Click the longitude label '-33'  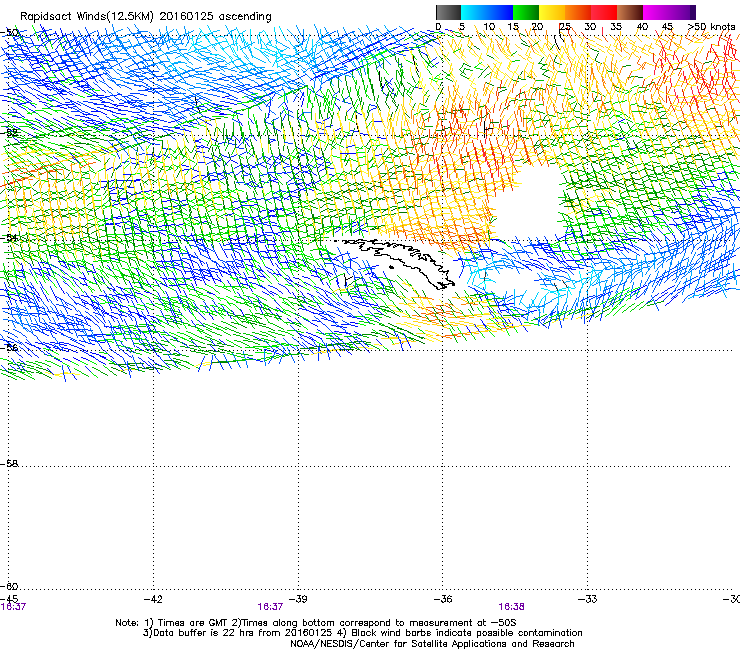click(x=587, y=599)
